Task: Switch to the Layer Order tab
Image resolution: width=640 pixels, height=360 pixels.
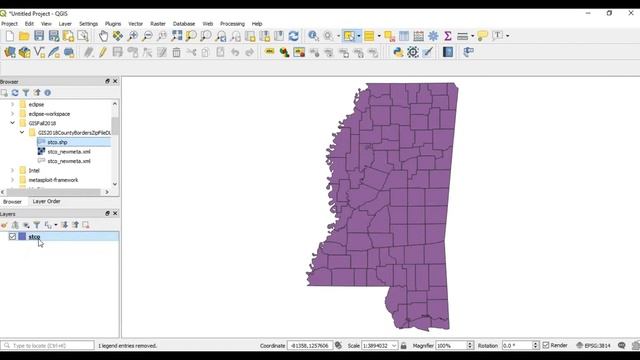Action: [46, 202]
